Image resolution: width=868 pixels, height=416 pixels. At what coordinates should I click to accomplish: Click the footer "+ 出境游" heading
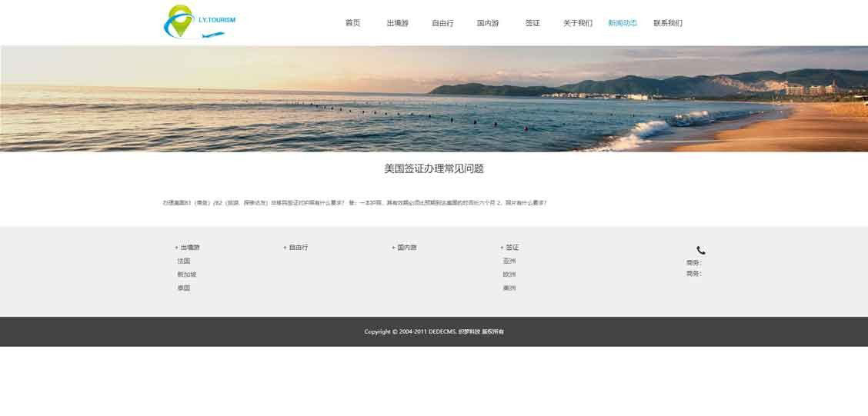click(187, 248)
